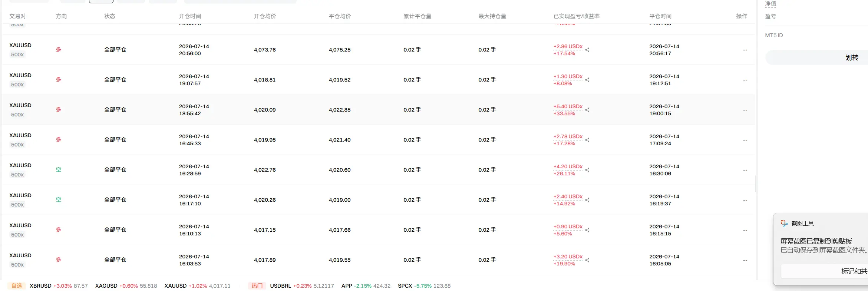
Task: Click share icon beside +5.40 USDx
Action: (587, 110)
